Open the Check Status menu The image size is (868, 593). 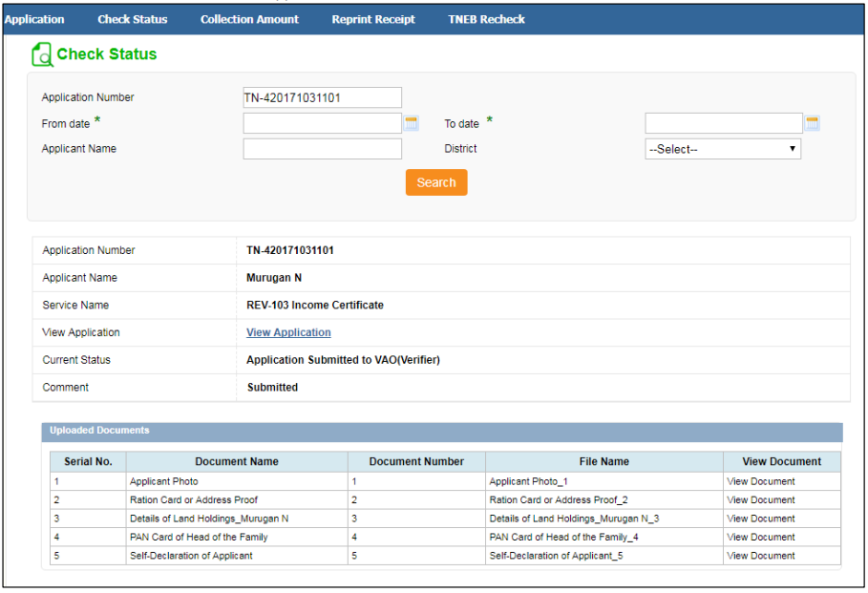click(x=133, y=19)
